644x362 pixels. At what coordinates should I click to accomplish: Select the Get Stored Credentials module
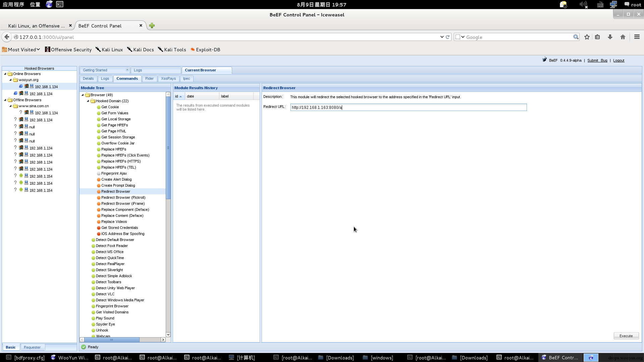coord(119,228)
